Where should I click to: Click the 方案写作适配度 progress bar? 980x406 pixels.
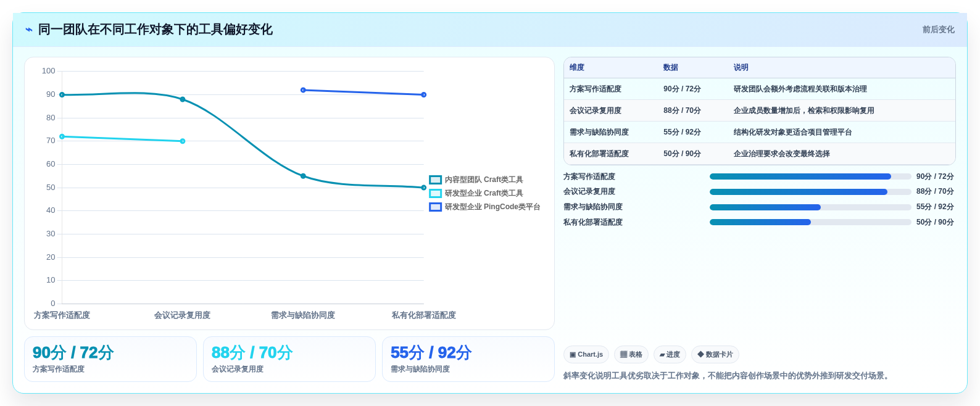point(810,176)
